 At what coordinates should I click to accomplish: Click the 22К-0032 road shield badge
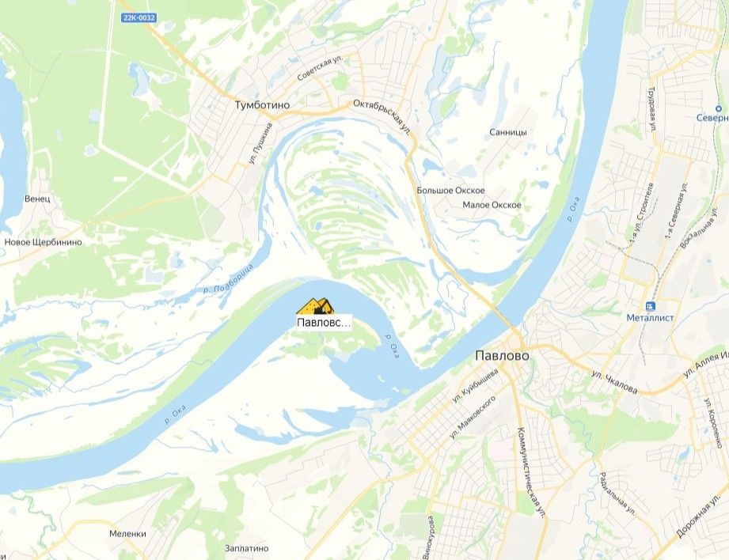[139, 17]
